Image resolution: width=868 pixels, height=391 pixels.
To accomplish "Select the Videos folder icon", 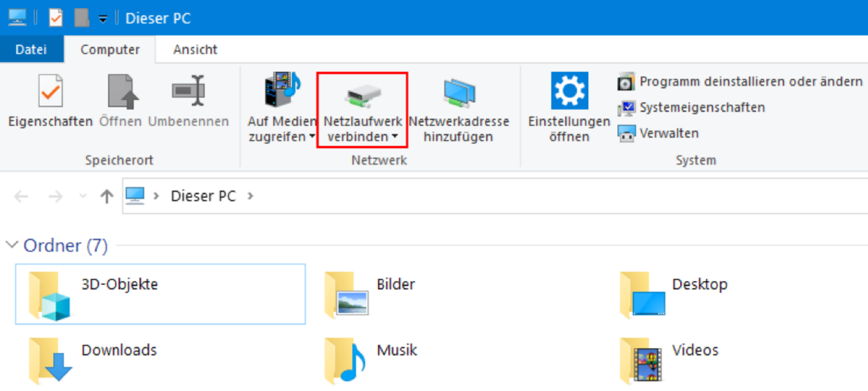I will 641,360.
